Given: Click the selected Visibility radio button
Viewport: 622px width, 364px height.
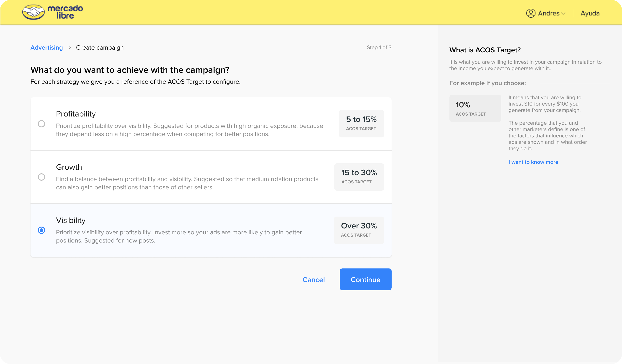Looking at the screenshot, I should click(x=41, y=230).
